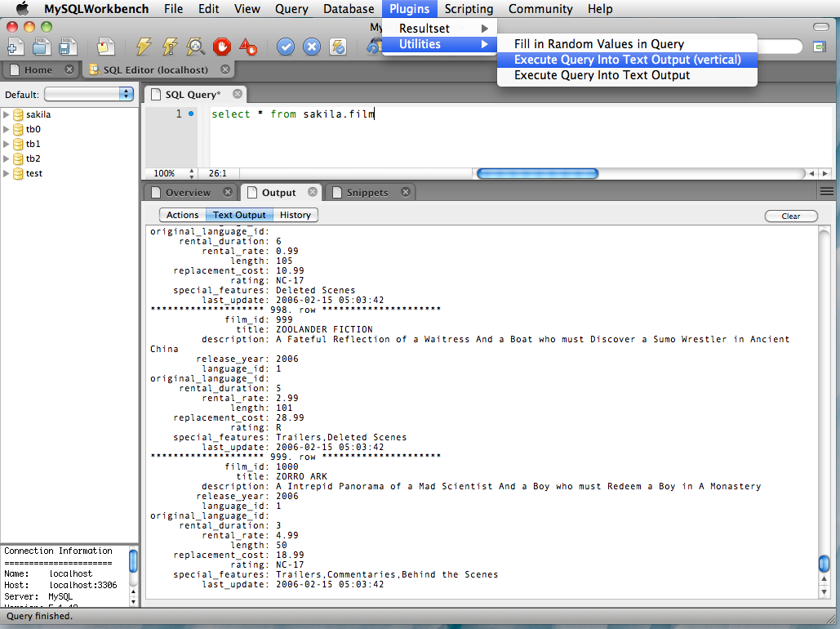Click the Commit transaction checkmark icon
This screenshot has height=629, width=840.
point(285,47)
